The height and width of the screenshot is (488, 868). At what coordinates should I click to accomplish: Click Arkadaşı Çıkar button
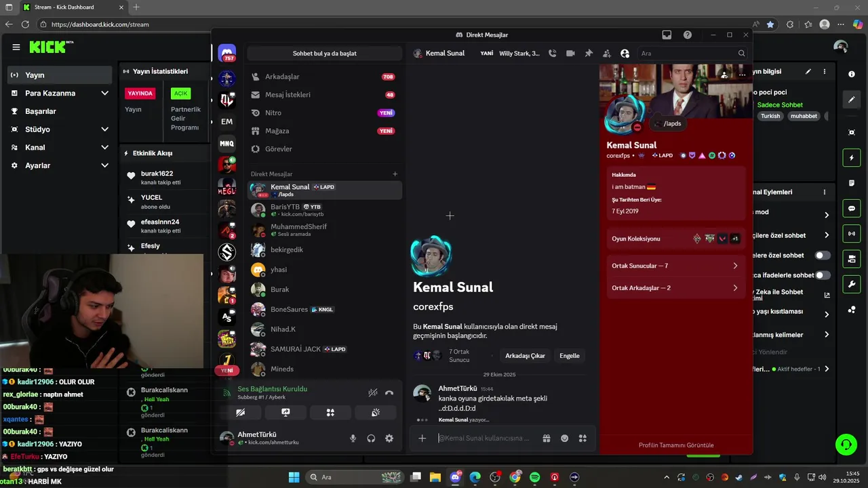coord(525,356)
